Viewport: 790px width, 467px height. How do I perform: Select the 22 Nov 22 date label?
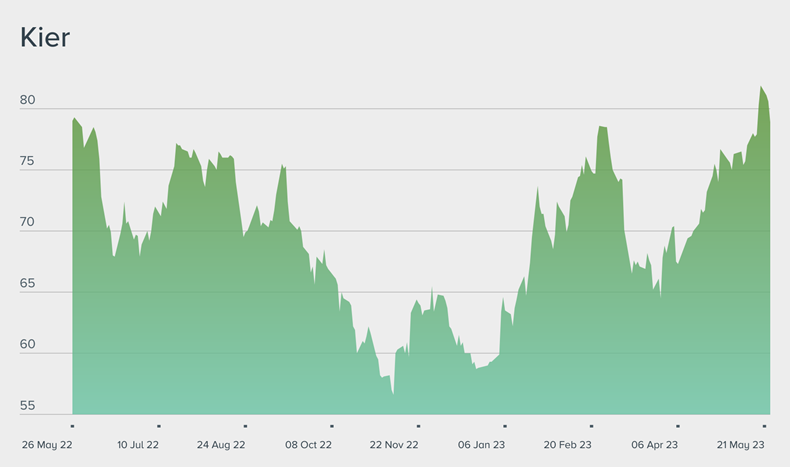coord(394,444)
